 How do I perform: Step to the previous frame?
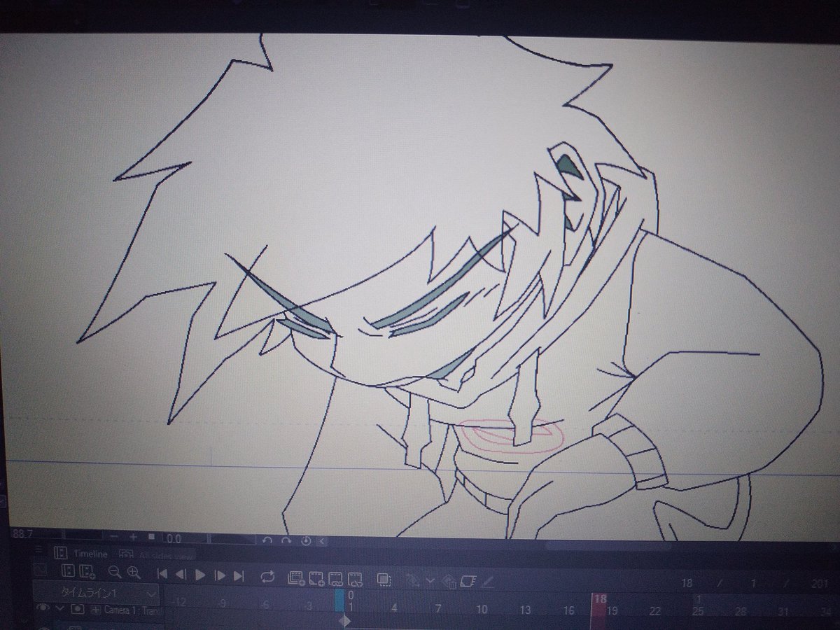click(x=181, y=575)
